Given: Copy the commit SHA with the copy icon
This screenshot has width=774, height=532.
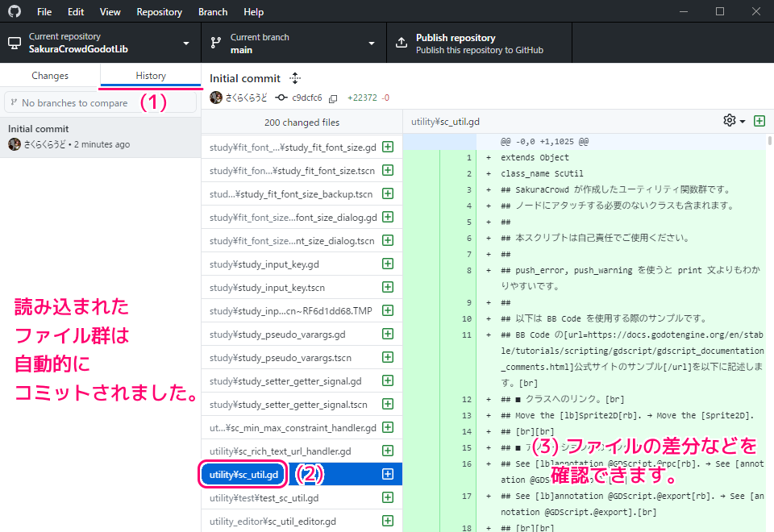Looking at the screenshot, I should point(333,98).
